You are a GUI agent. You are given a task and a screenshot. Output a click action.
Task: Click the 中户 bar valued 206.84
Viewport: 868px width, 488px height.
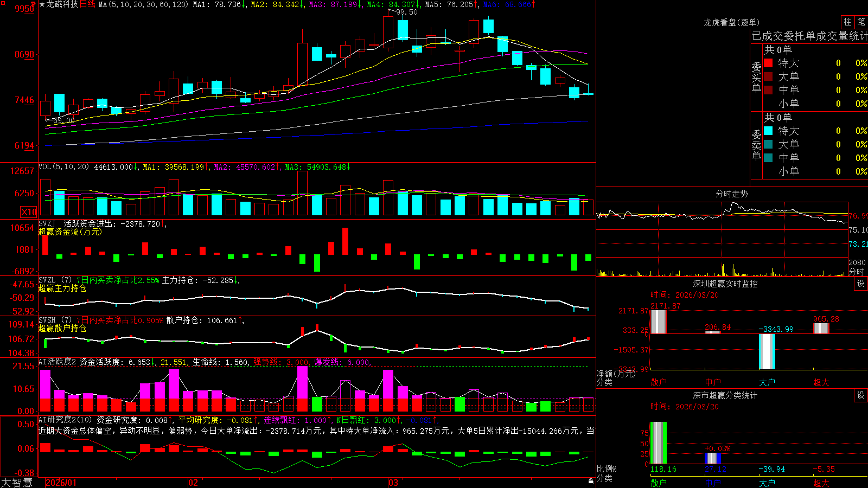click(x=712, y=332)
